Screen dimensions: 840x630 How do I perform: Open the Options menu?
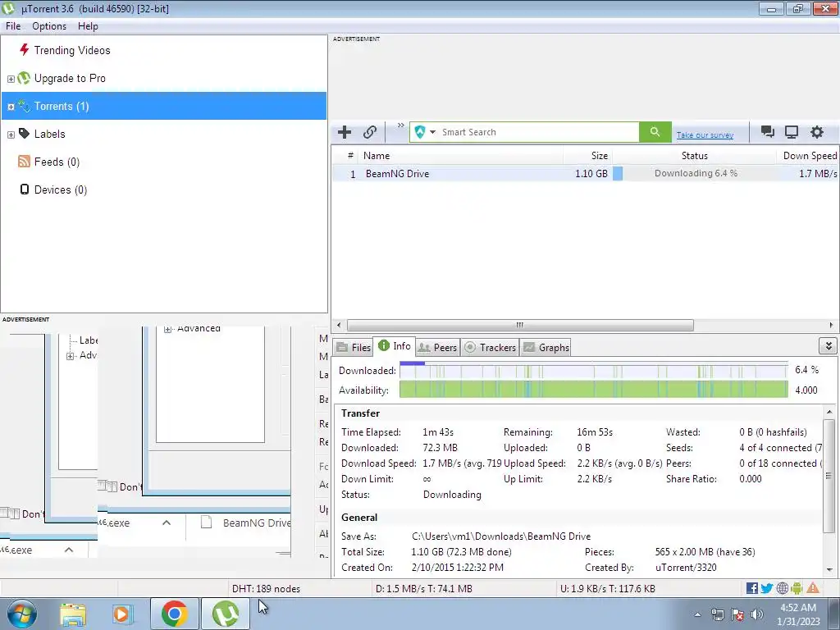point(49,26)
